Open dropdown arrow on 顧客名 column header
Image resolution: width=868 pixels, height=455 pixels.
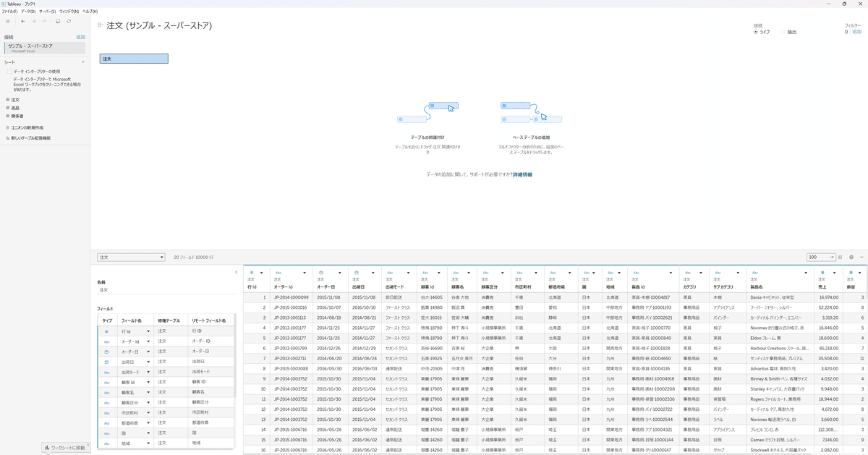[470, 273]
